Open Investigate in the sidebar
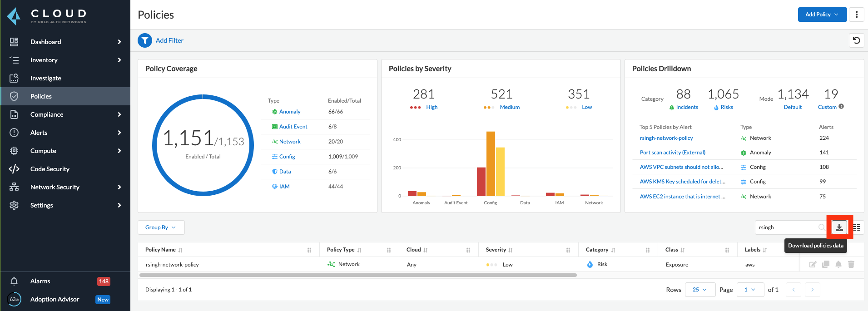The height and width of the screenshot is (311, 868). 46,78
